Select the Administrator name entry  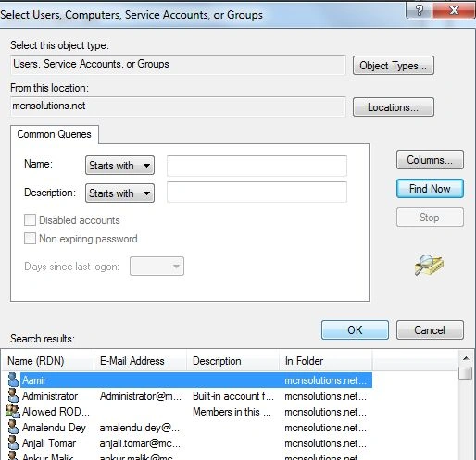[x=50, y=396]
